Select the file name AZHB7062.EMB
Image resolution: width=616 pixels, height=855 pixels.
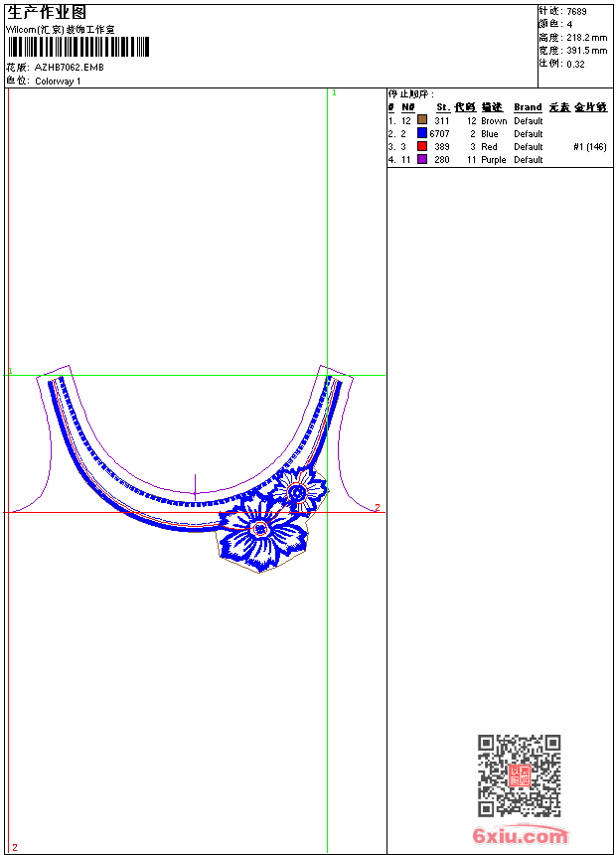pyautogui.click(x=70, y=68)
